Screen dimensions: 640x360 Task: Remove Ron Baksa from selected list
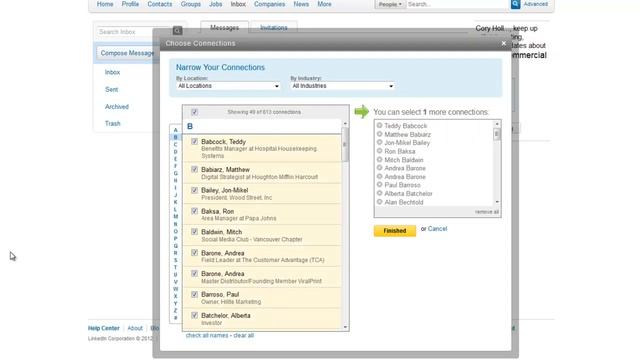380,151
